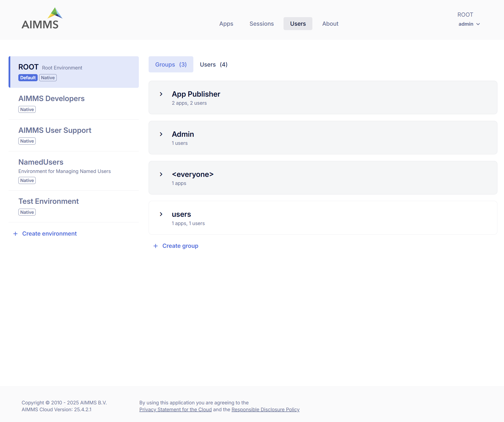Select the Users navigation item
Image resolution: width=504 pixels, height=422 pixels.
(x=298, y=24)
